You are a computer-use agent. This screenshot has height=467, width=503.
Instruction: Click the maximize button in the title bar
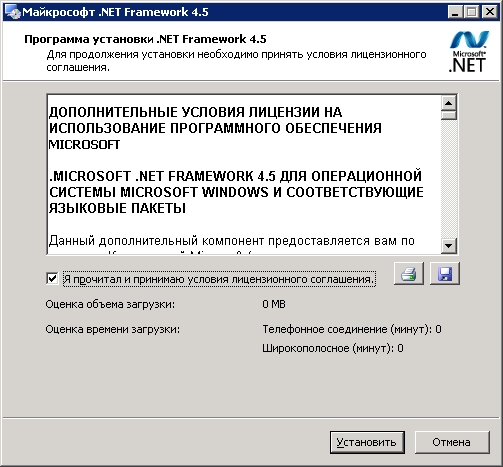click(472, 12)
